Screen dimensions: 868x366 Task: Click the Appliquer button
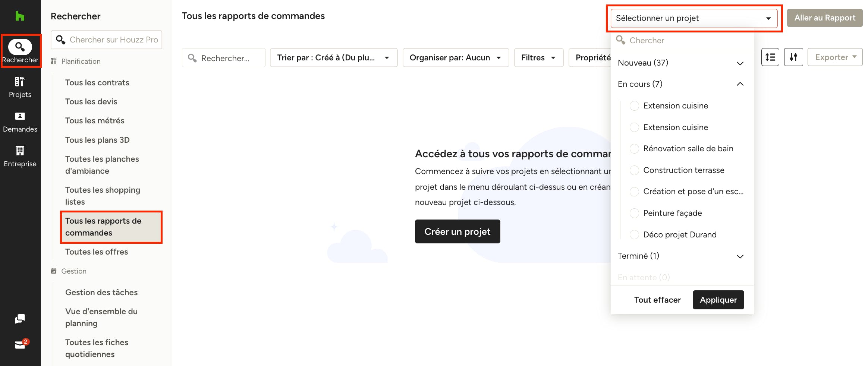[x=718, y=300]
